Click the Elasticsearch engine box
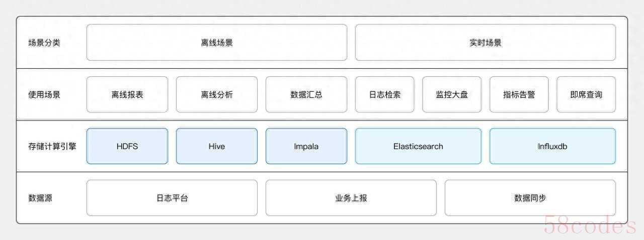Screen dimensions: 644x240 pyautogui.click(x=418, y=146)
